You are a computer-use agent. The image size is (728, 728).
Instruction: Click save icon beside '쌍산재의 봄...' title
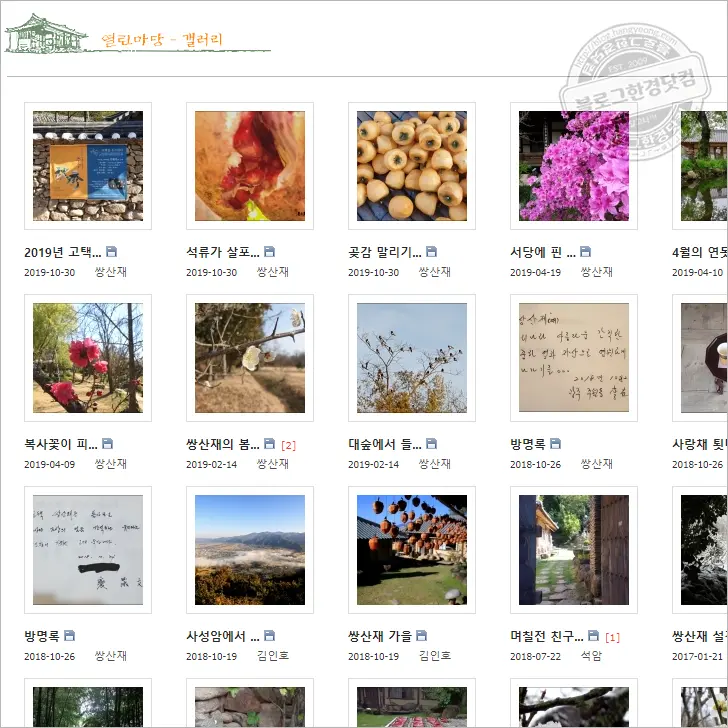269,443
